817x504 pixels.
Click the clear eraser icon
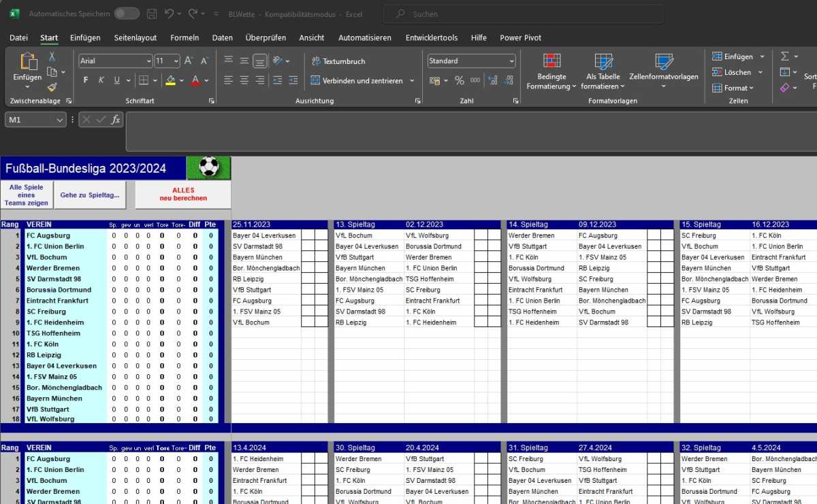(x=785, y=88)
